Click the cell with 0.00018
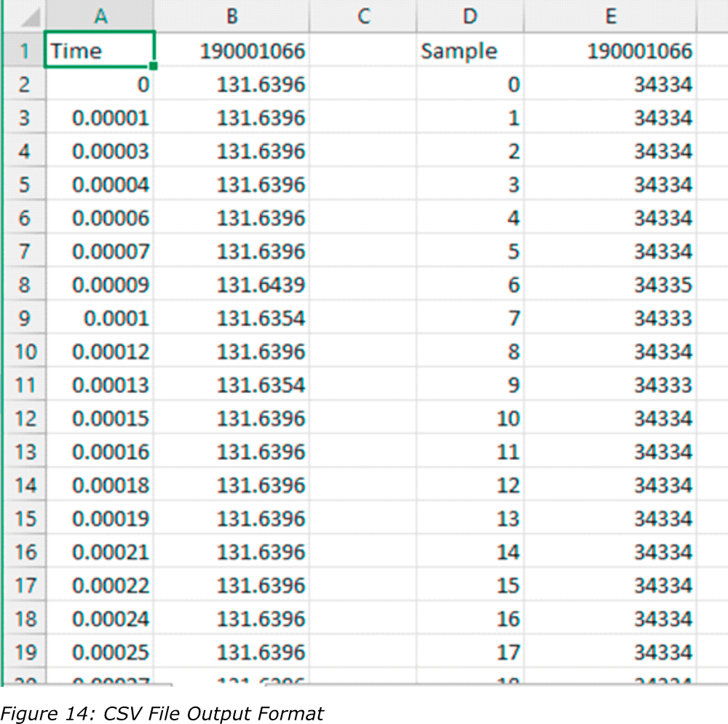Image resolution: width=728 pixels, height=724 pixels. [x=100, y=485]
